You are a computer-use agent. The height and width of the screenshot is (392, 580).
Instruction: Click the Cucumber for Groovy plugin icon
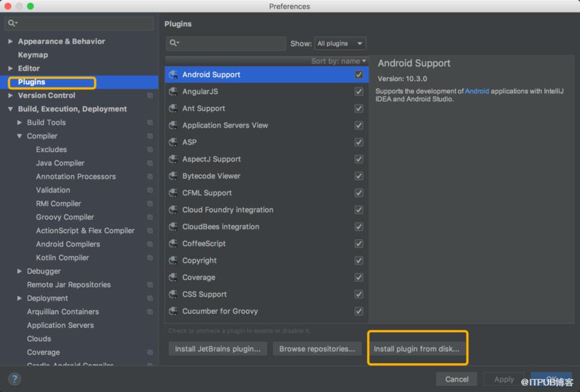click(x=173, y=311)
